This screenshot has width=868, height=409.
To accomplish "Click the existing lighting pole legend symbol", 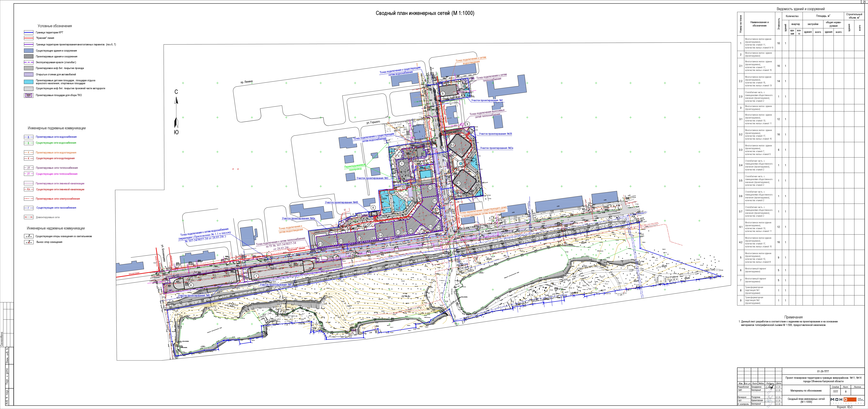I will pyautogui.click(x=29, y=236).
